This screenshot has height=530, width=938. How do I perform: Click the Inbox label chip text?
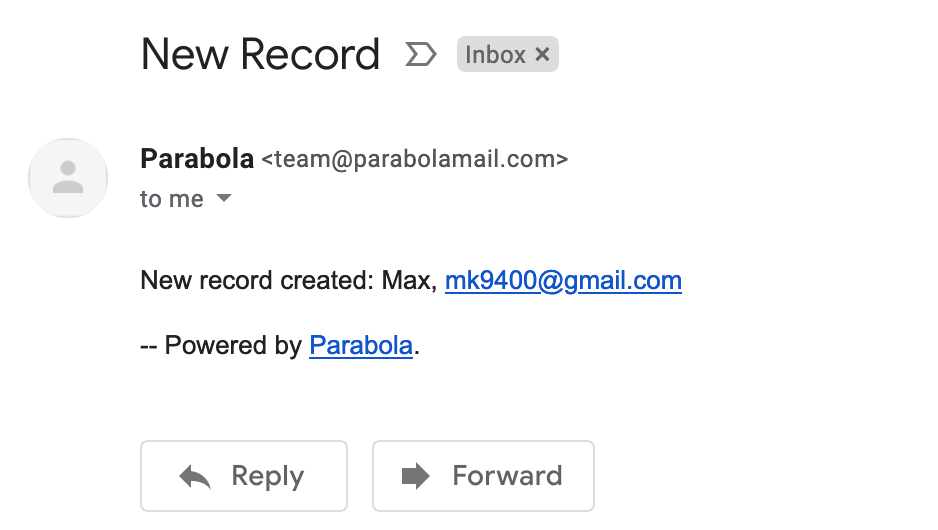495,55
